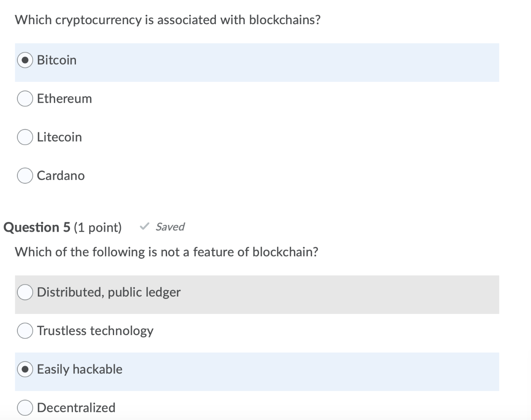
Task: Click the Cardano answer label text
Action: [61, 175]
